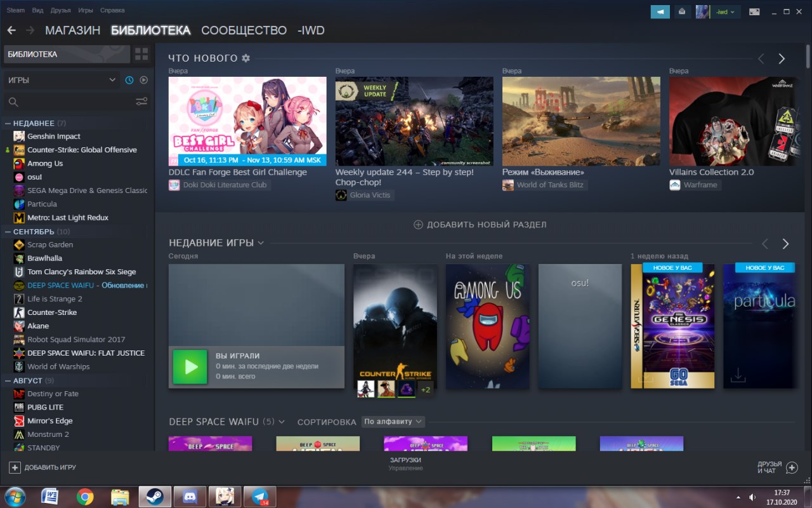Open DEEP SPACE WAIFU shelf dropdown
The image size is (812, 508).
click(282, 422)
